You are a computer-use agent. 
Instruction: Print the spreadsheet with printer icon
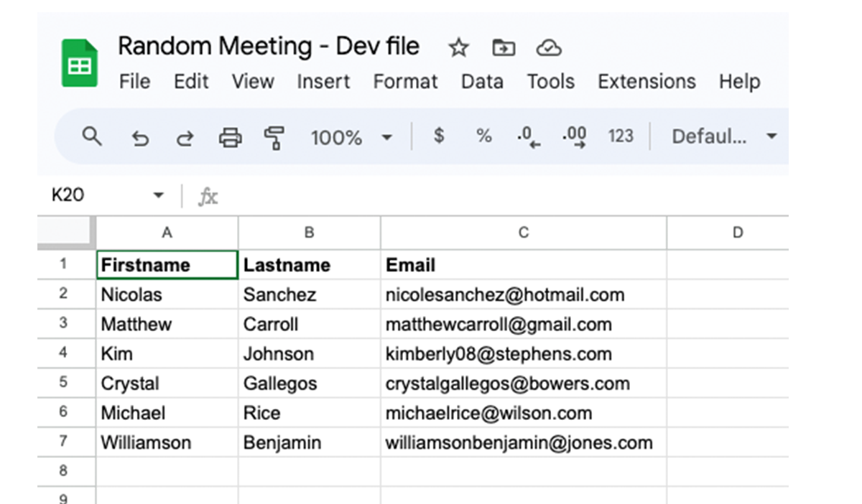coord(230,136)
